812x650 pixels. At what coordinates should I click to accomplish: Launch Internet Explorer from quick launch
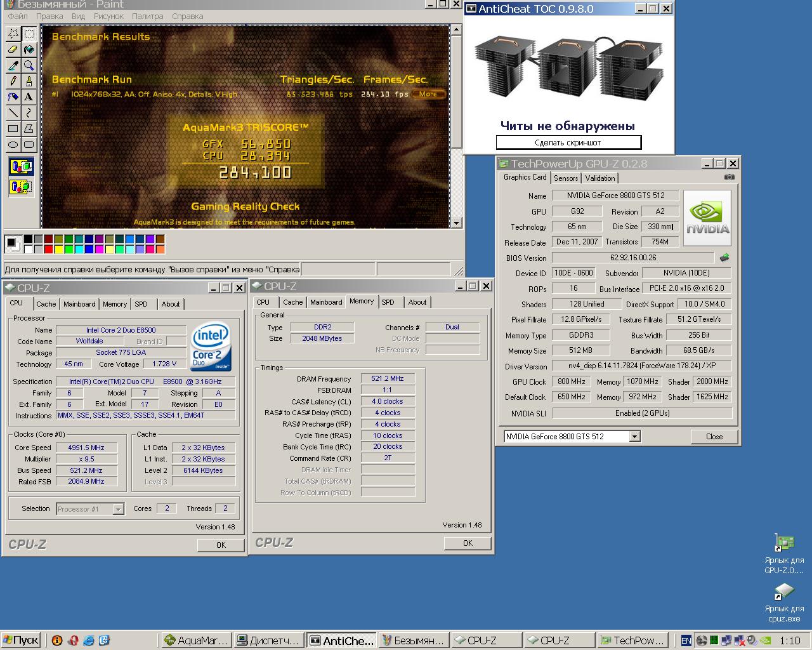click(88, 640)
